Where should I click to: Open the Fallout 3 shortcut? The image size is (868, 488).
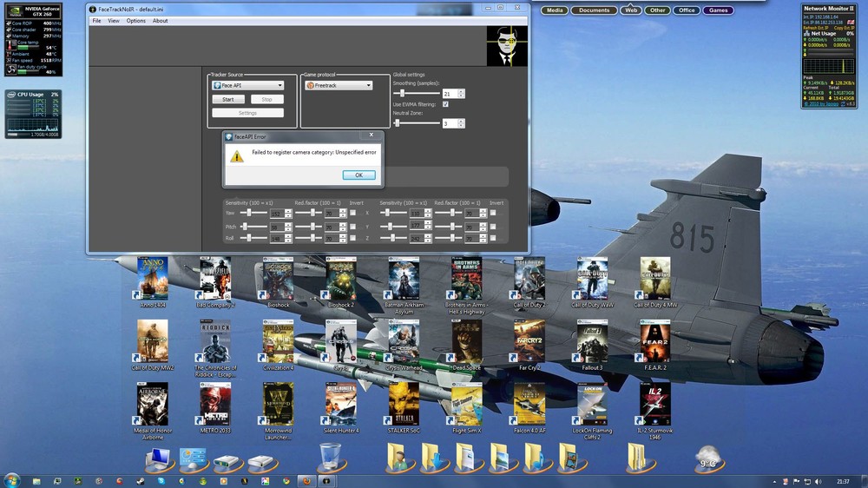click(x=592, y=345)
